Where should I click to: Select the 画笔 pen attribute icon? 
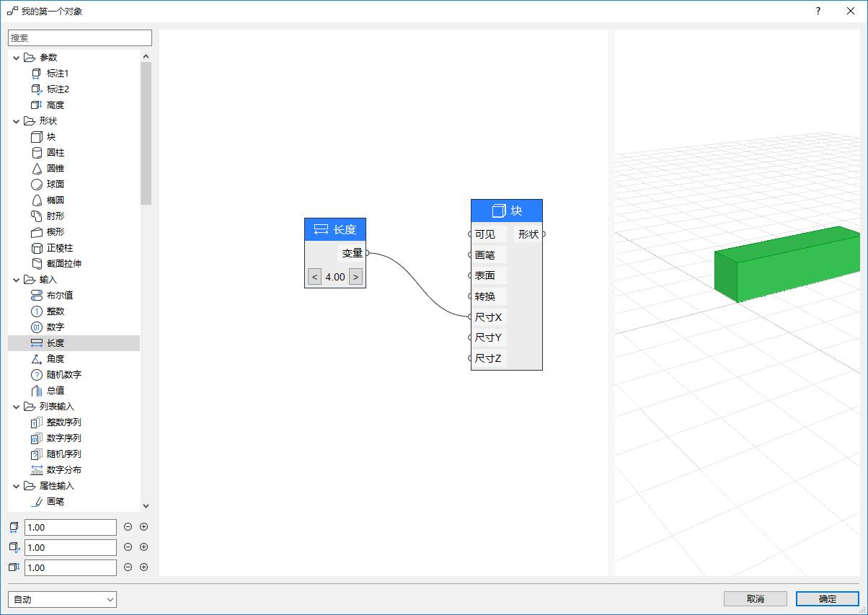point(37,502)
